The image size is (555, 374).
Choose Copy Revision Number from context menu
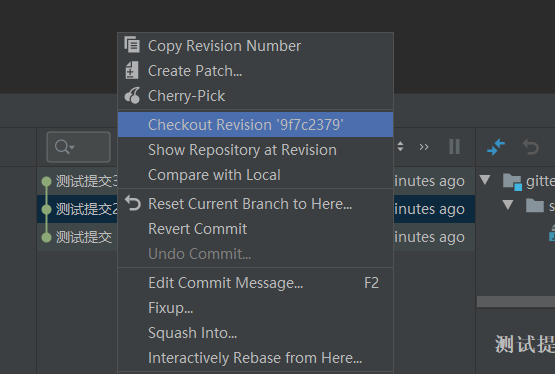[x=255, y=46]
